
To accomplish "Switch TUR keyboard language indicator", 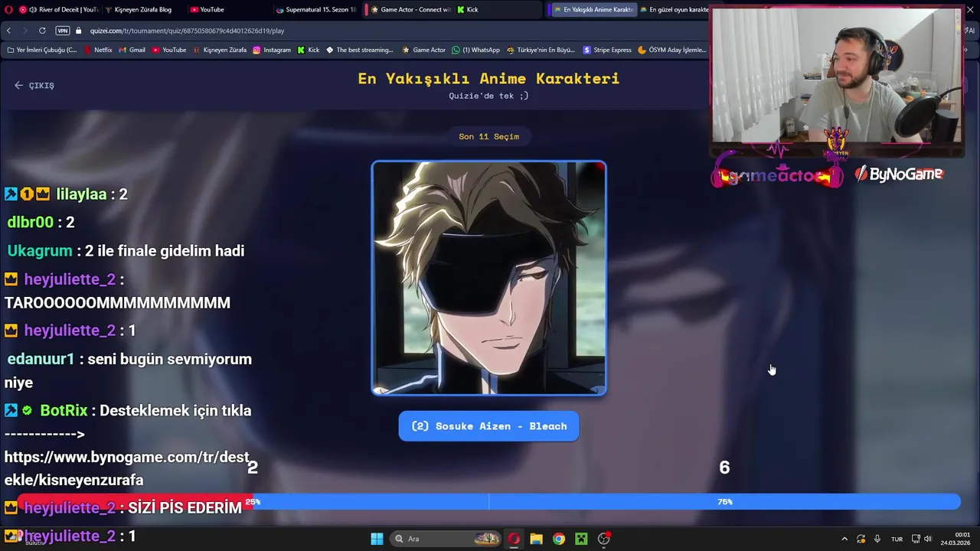I will (897, 539).
